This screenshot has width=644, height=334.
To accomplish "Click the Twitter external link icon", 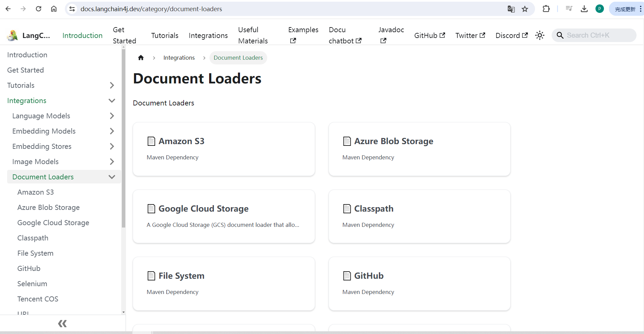I will pyautogui.click(x=483, y=35).
